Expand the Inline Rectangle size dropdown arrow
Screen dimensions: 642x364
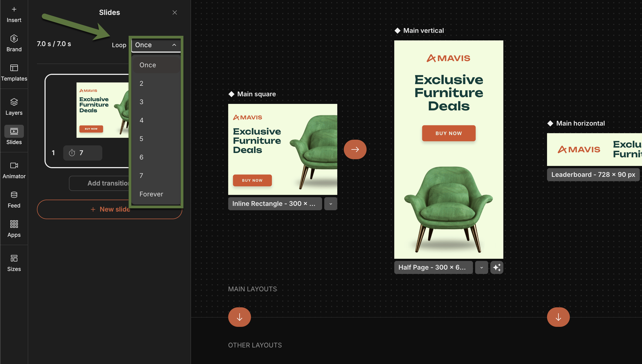(330, 204)
